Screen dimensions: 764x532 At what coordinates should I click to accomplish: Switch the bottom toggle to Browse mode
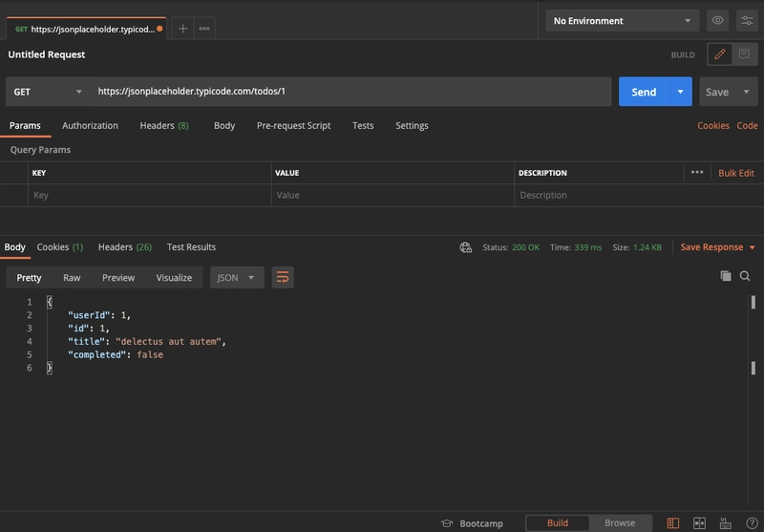tap(620, 523)
